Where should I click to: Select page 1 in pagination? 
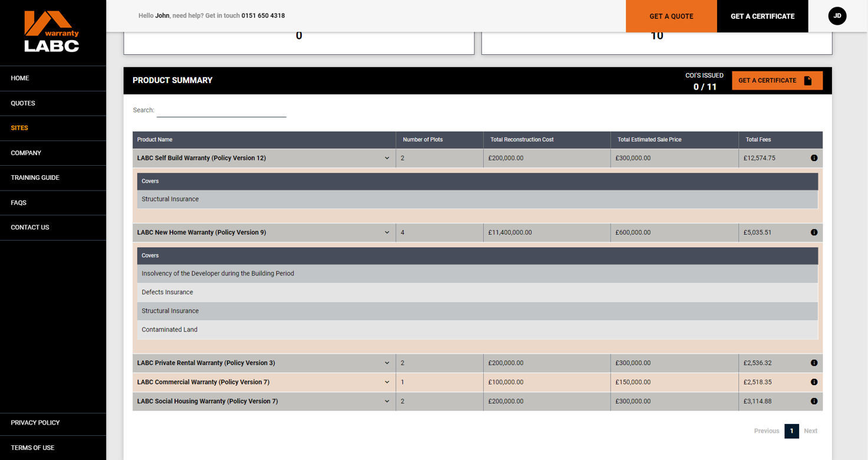pos(791,431)
